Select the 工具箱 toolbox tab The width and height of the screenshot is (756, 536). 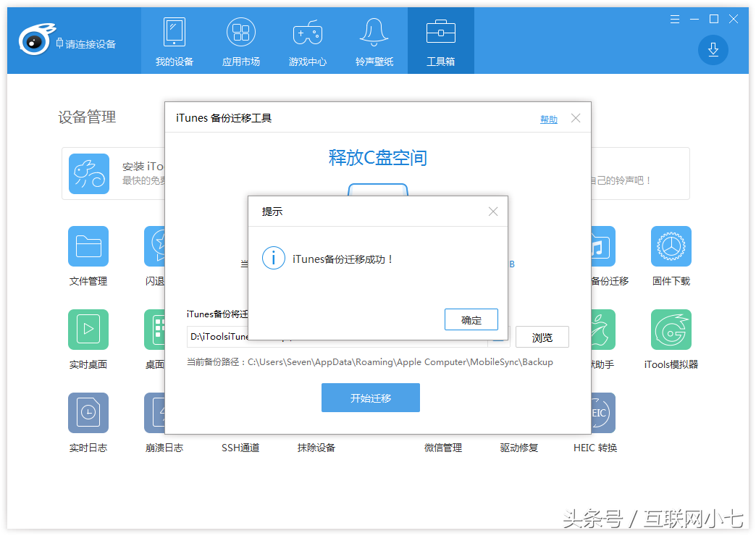click(440, 41)
